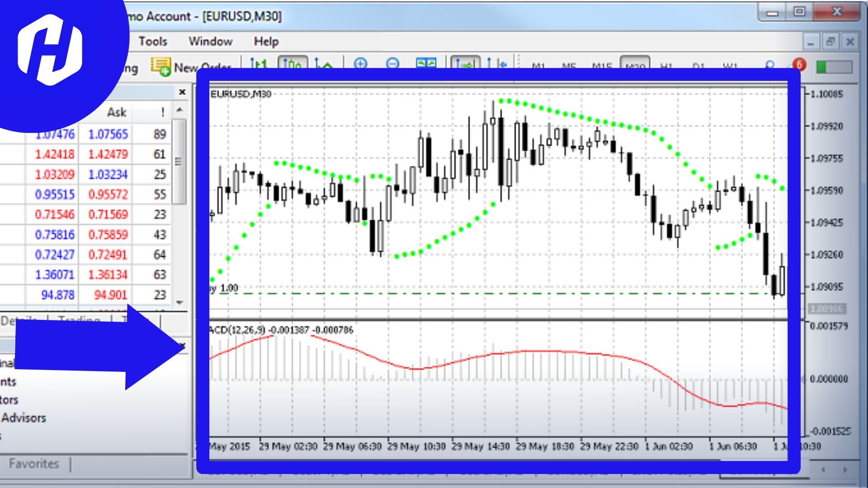Click bid price 94.878
This screenshot has width=868, height=488.
point(57,295)
